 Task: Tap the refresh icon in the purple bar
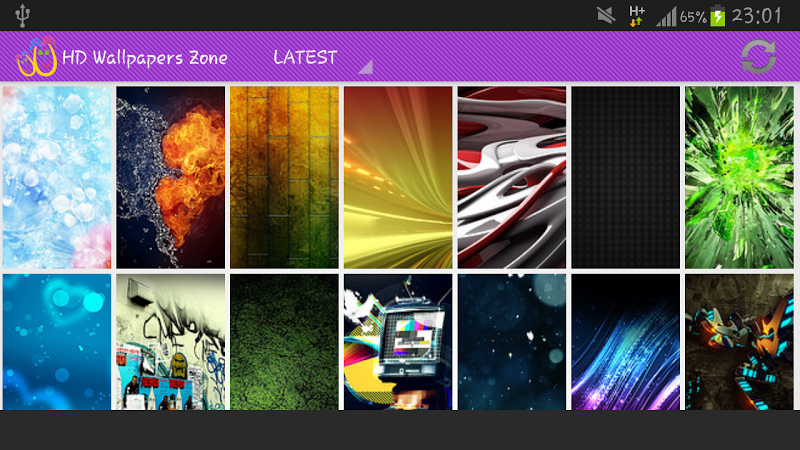point(758,57)
